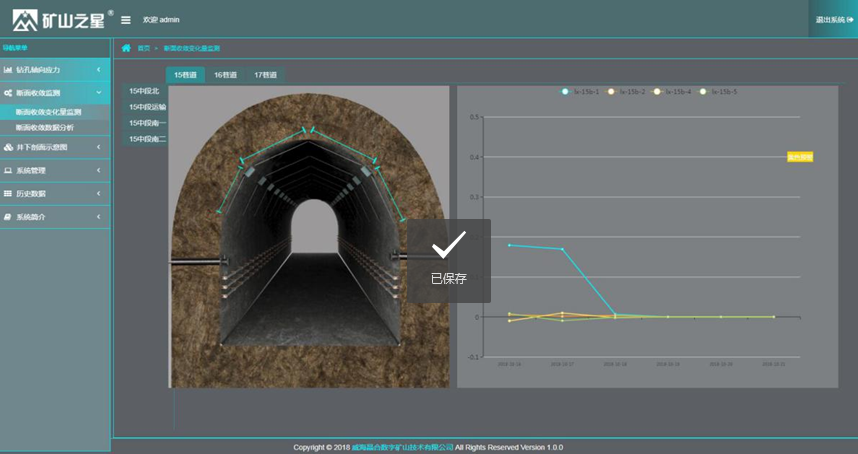Click 退出系统 to log out
This screenshot has height=454, width=858.
click(x=834, y=20)
